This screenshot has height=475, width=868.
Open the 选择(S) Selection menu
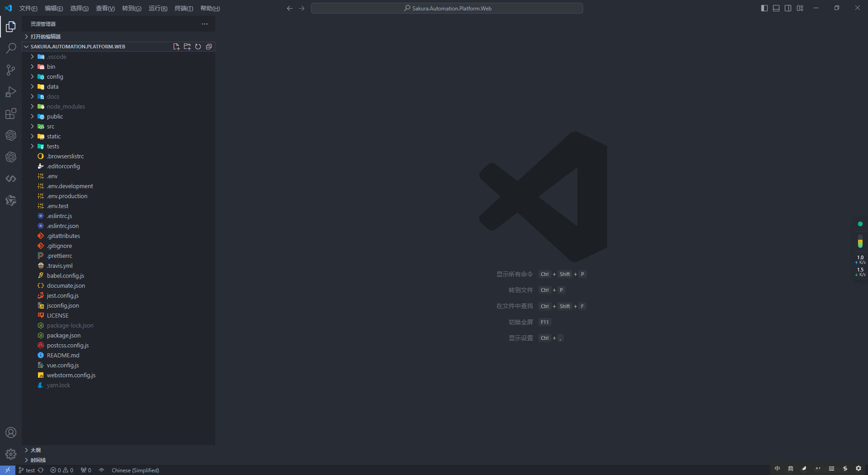pyautogui.click(x=80, y=8)
